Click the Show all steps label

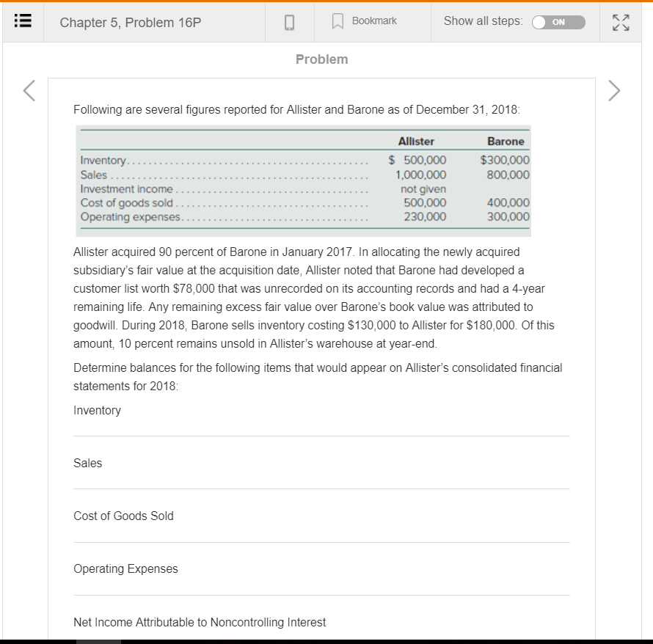482,21
